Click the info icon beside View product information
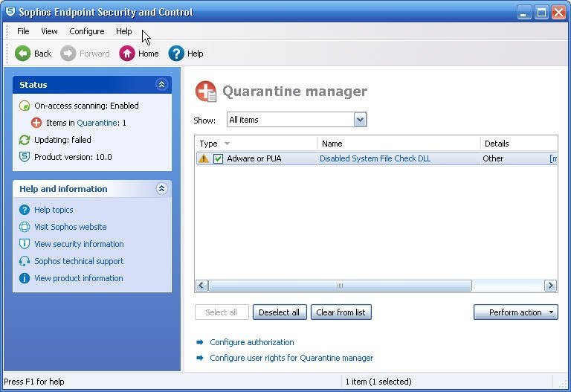This screenshot has width=571, height=392. click(25, 278)
